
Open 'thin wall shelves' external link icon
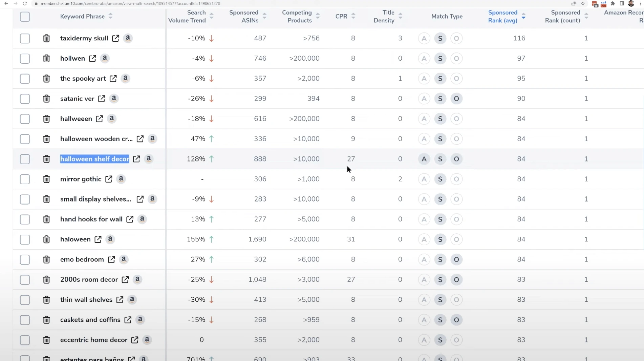click(120, 300)
